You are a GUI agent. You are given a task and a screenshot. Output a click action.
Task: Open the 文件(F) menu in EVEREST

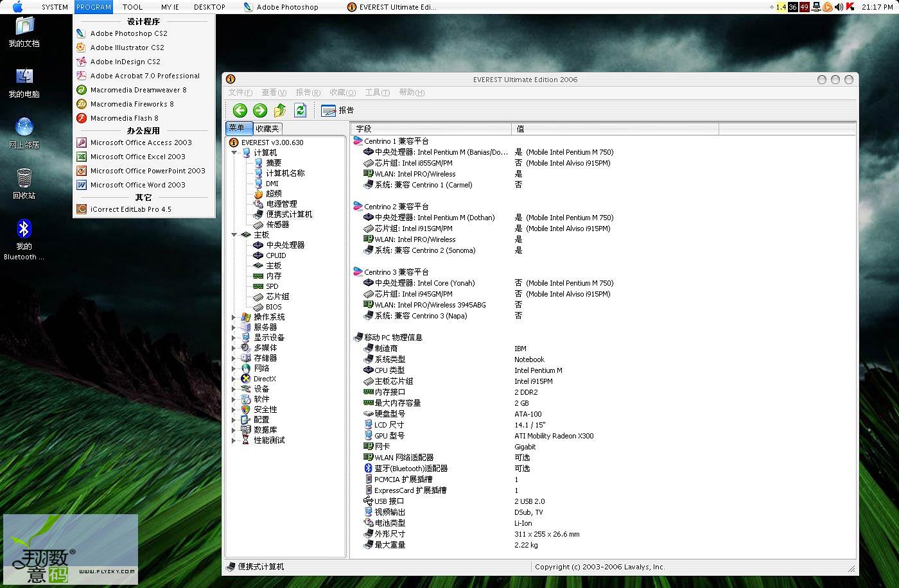click(240, 92)
